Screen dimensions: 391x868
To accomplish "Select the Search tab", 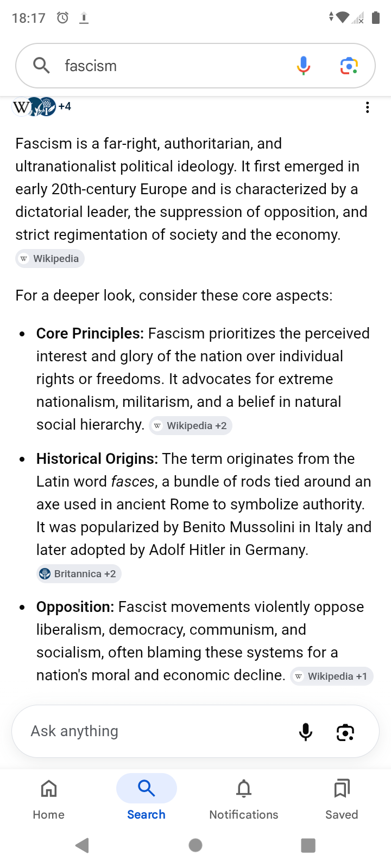I will (x=147, y=799).
